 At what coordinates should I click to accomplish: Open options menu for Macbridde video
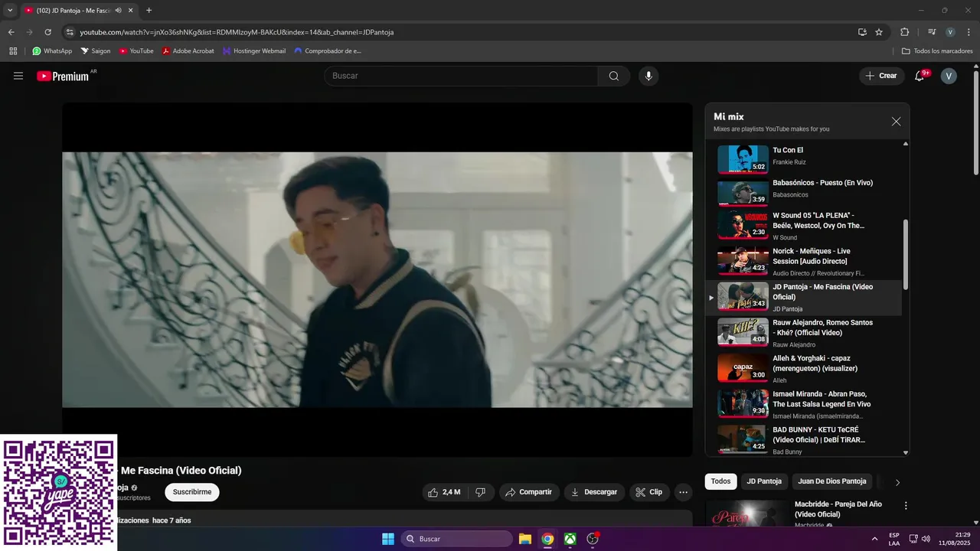906,506
